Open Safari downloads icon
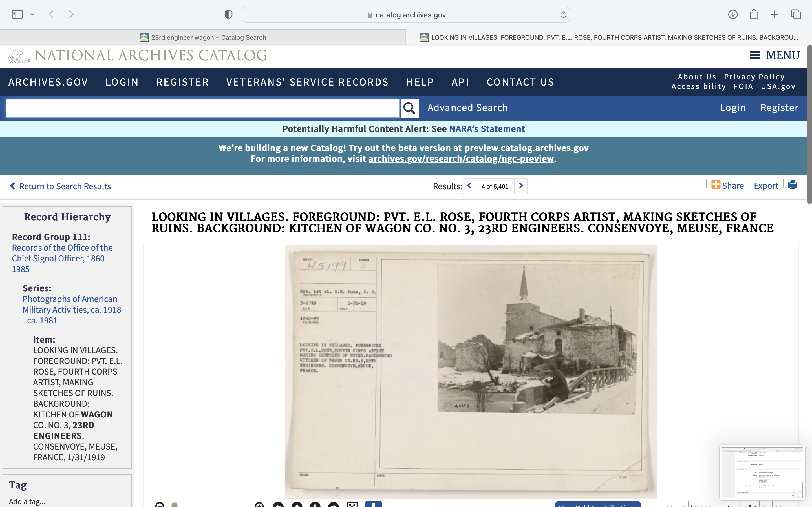 pyautogui.click(x=732, y=14)
